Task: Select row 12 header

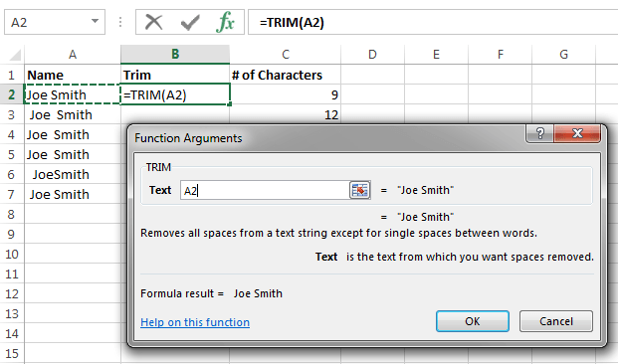Action: point(11,293)
